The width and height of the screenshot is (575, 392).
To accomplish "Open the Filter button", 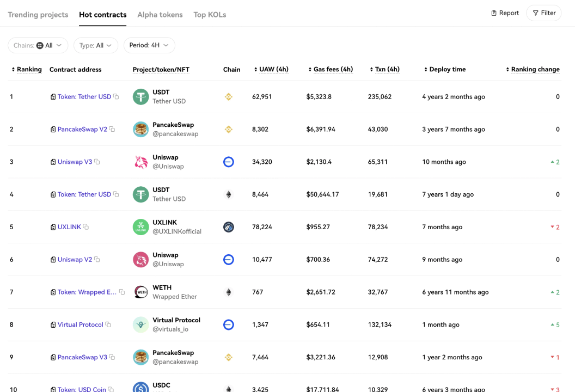I will [544, 13].
